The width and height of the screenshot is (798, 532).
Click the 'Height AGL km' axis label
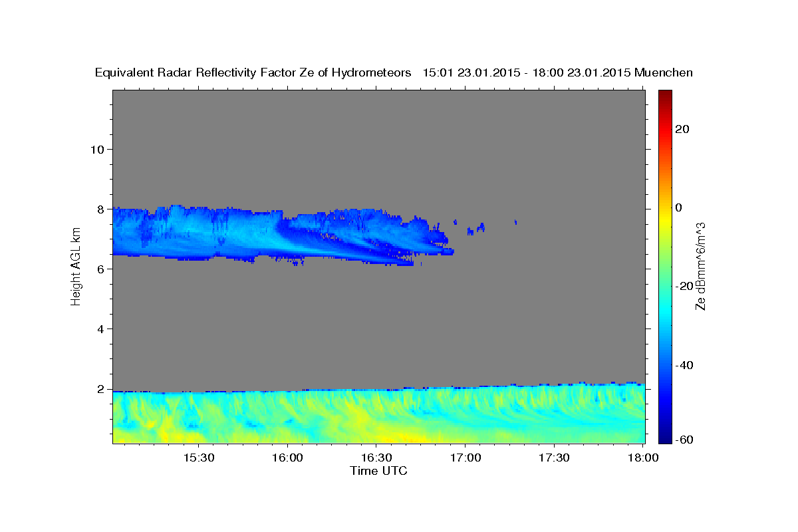76,267
